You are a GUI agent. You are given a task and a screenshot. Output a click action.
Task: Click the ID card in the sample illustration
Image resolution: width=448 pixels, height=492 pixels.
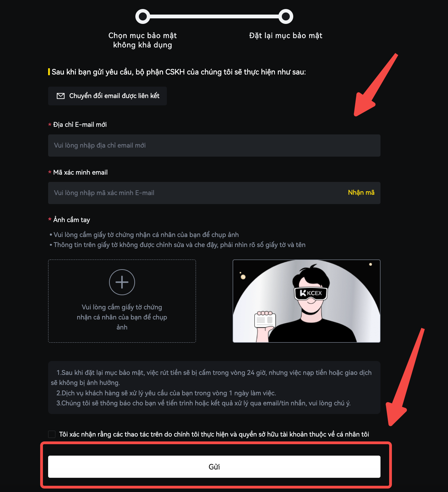(265, 320)
